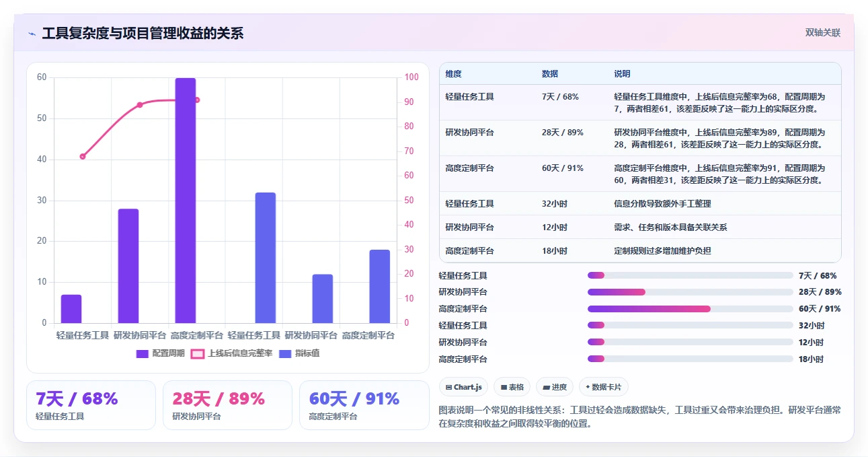Click the title 工具复杂度与项目管理收益的关系

pos(143,33)
